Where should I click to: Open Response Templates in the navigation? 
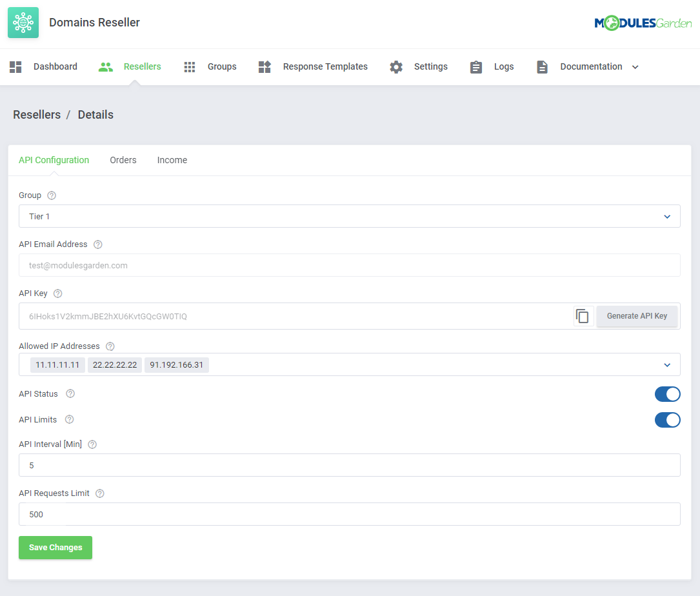[x=325, y=67]
